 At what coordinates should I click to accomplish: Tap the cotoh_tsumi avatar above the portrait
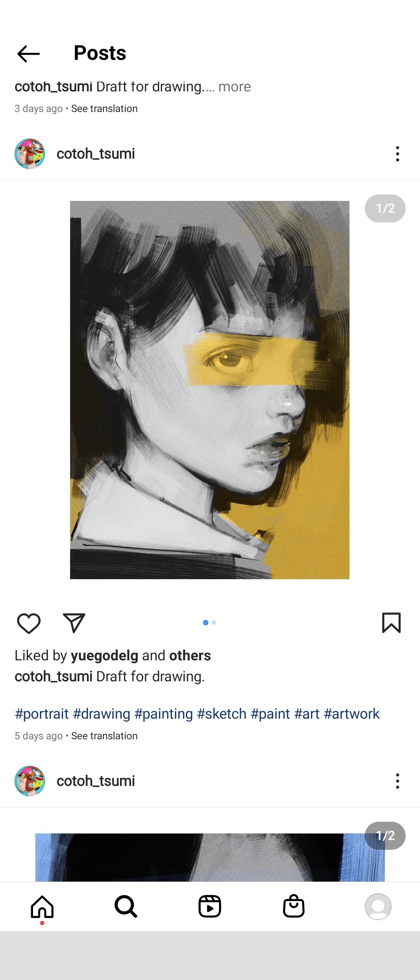tap(30, 154)
